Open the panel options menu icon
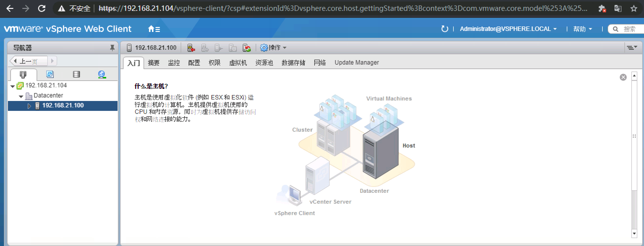644x246 pixels. (632, 48)
